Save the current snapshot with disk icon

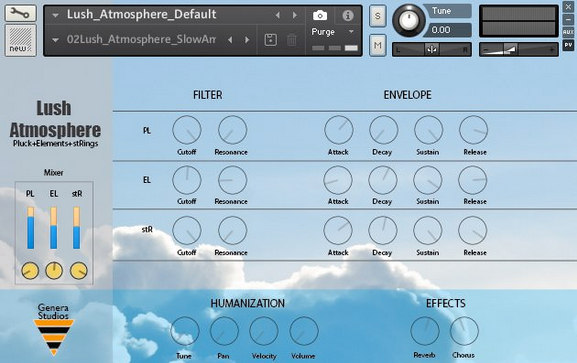[270, 40]
